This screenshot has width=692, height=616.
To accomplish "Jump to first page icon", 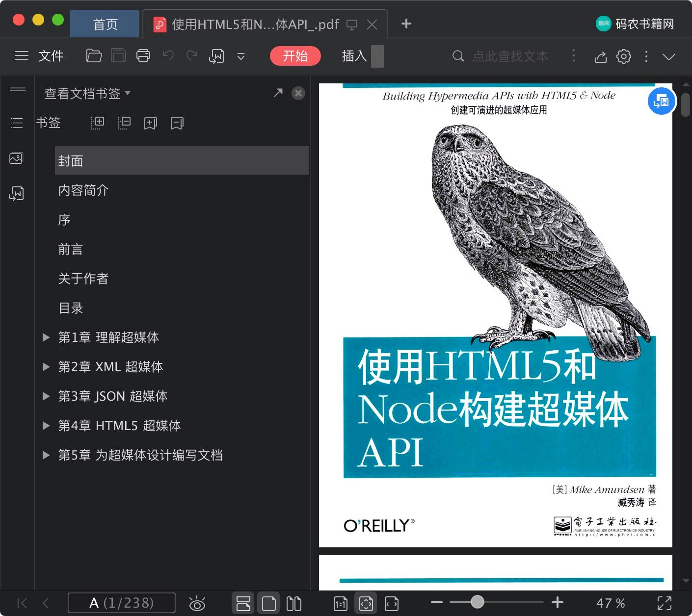I will 22,603.
